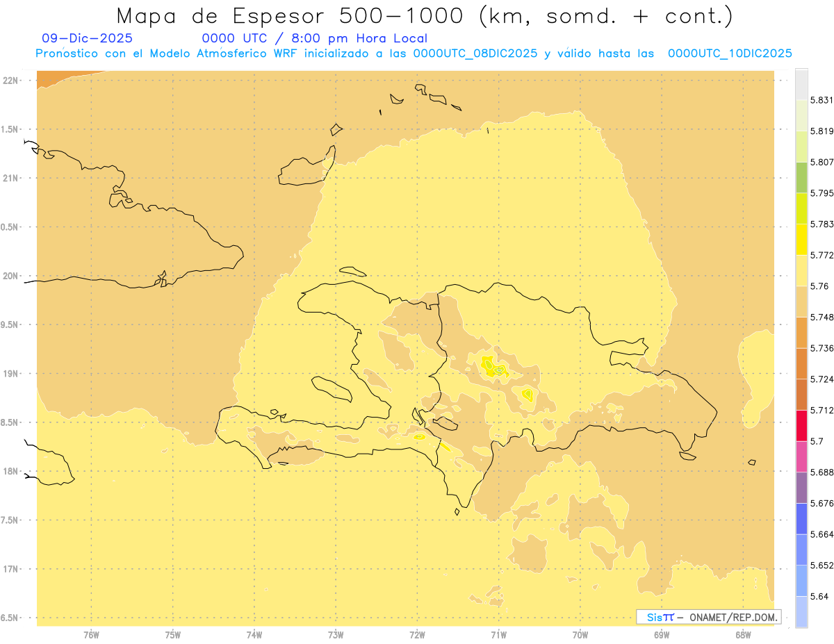Click the 73W longitude label
Screen dimensions: 834x644
coord(336,635)
